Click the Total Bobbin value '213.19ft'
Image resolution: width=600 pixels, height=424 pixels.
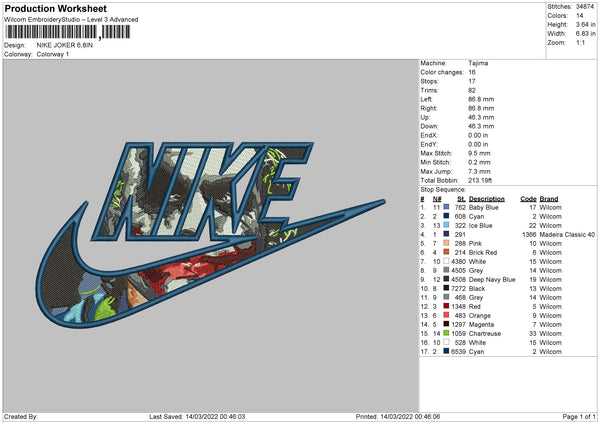(x=480, y=180)
